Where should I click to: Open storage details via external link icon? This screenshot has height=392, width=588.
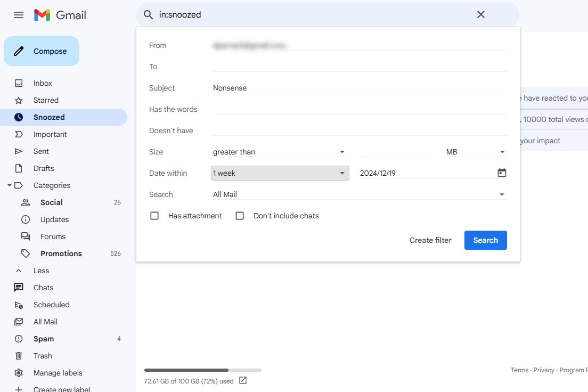tap(243, 381)
